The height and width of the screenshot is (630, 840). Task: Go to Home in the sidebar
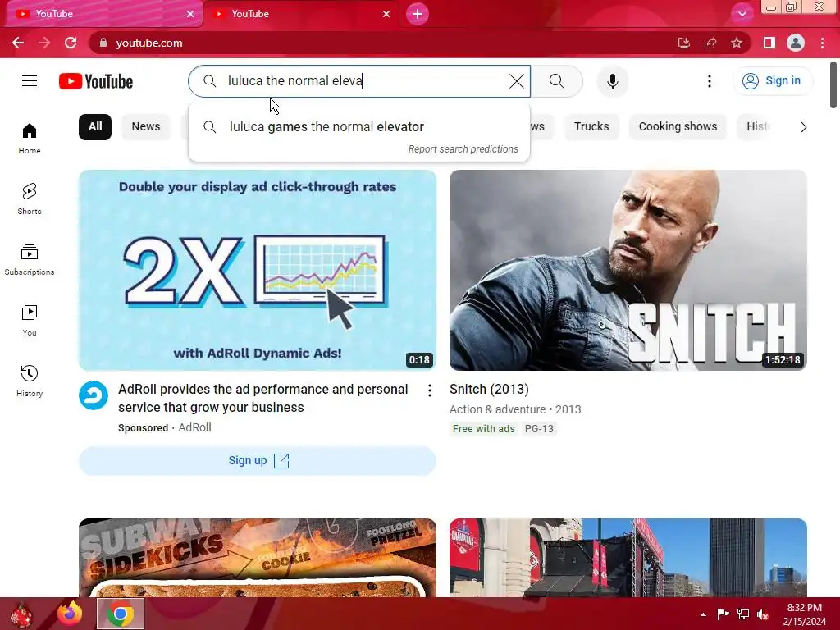(x=30, y=138)
